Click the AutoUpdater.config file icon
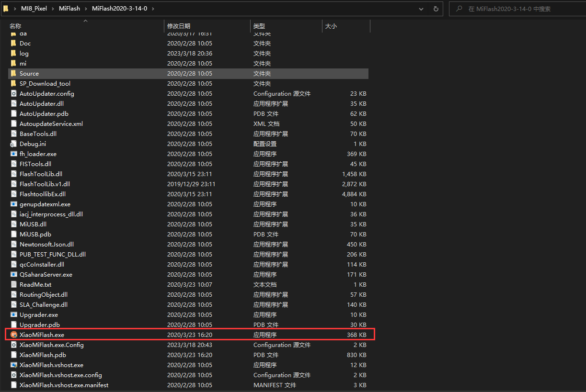The height and width of the screenshot is (392, 586). [13, 93]
